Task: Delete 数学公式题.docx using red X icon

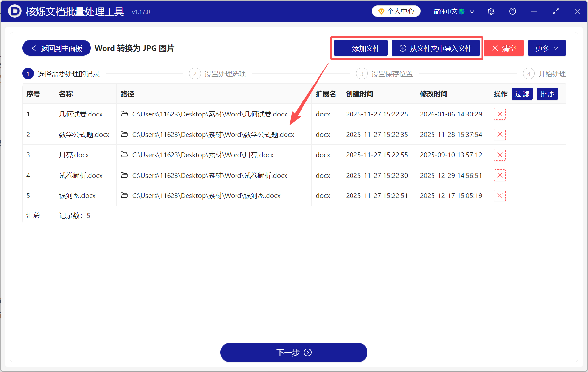Action: pyautogui.click(x=500, y=134)
